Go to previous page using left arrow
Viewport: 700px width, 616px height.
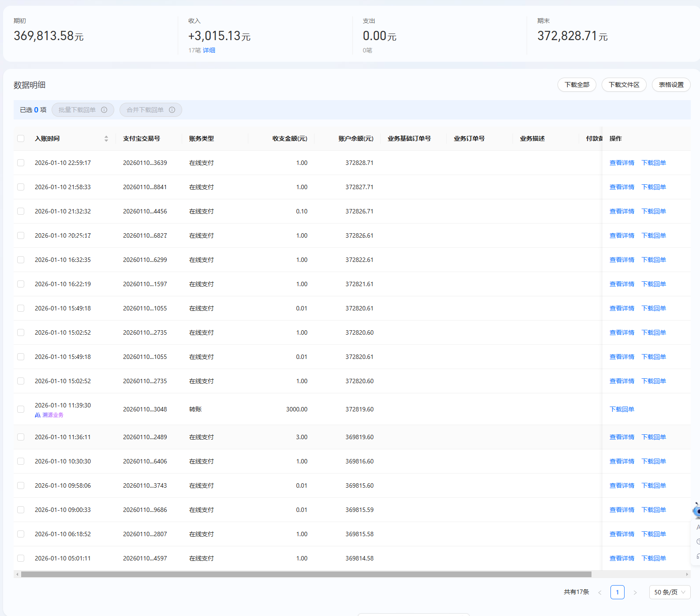coord(600,592)
